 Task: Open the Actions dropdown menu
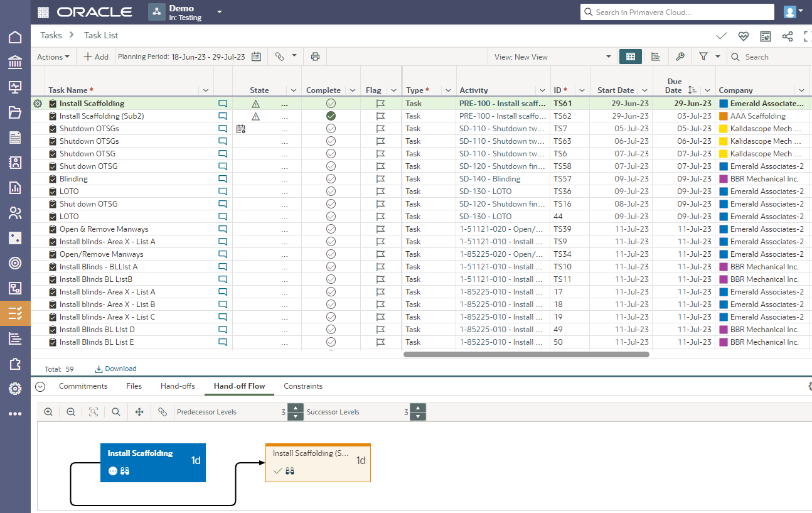click(x=53, y=57)
